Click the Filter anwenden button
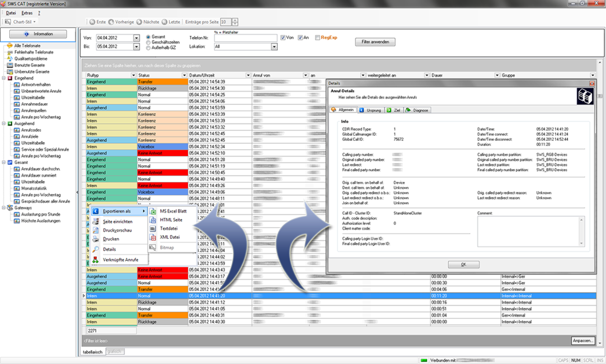Image resolution: width=606 pixels, height=364 pixels. pos(375,42)
